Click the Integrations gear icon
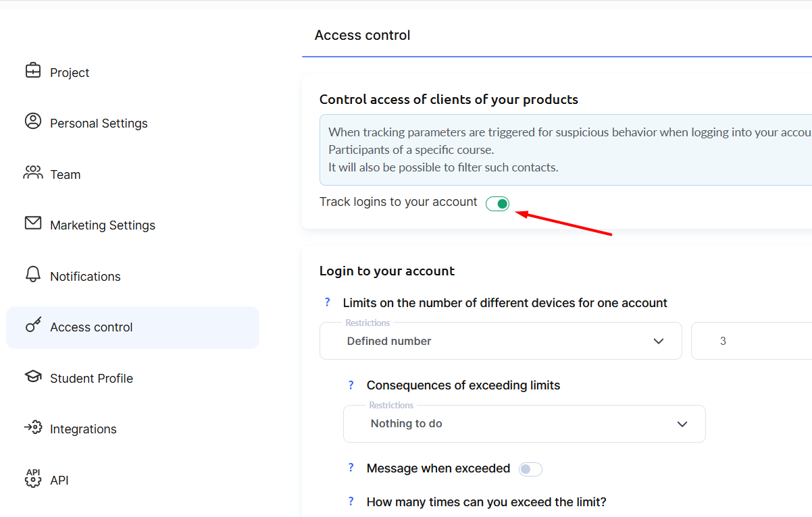 tap(33, 428)
